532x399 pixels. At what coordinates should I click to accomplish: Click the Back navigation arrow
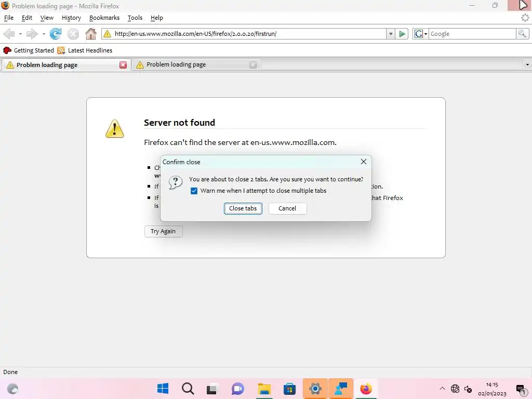coord(9,34)
